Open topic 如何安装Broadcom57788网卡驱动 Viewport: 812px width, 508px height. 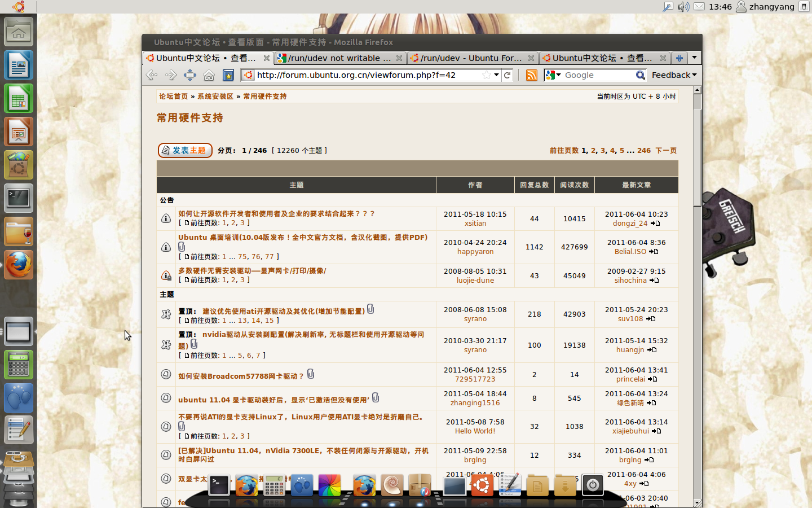(241, 376)
